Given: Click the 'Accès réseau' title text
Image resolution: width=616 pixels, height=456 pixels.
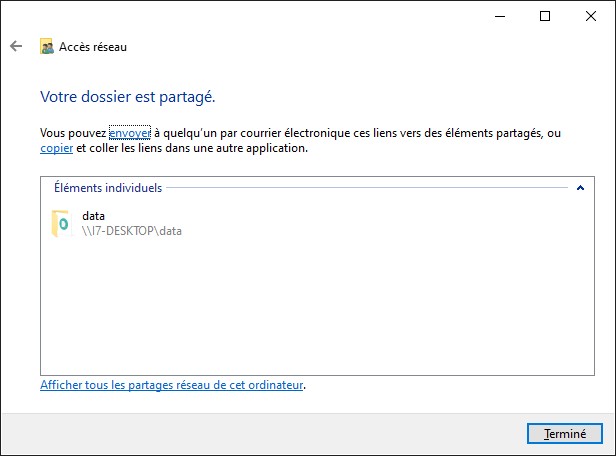Looking at the screenshot, I should pyautogui.click(x=93, y=46).
